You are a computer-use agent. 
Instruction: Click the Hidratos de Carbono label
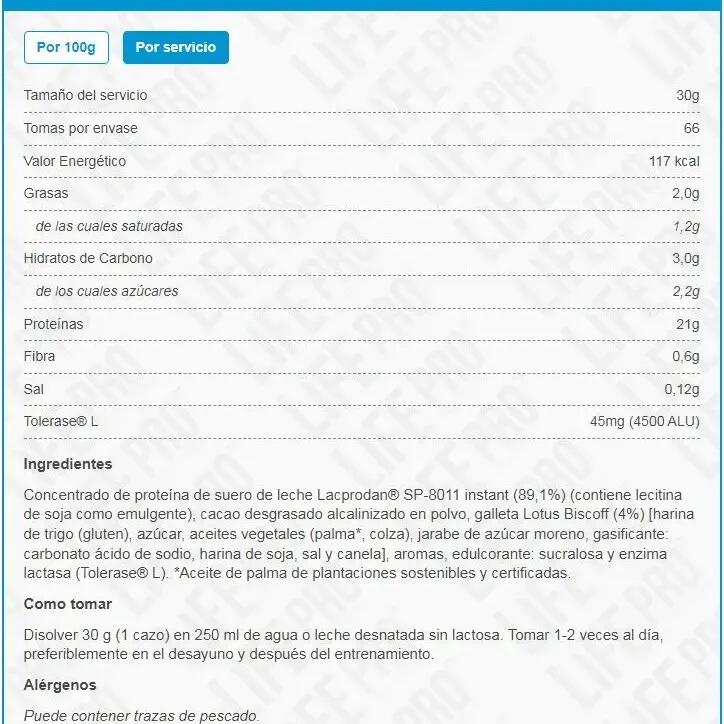click(88, 258)
